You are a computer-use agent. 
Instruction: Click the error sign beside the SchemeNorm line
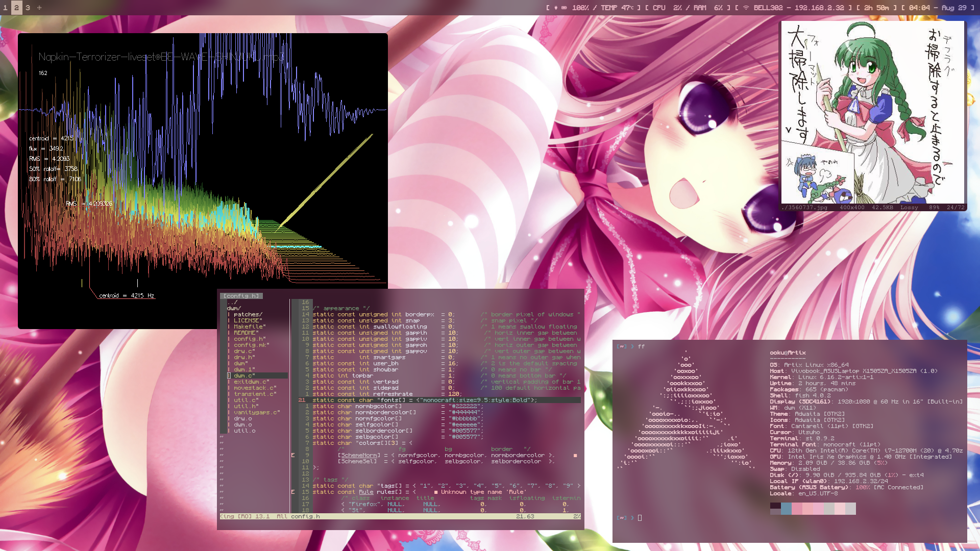[x=293, y=455]
